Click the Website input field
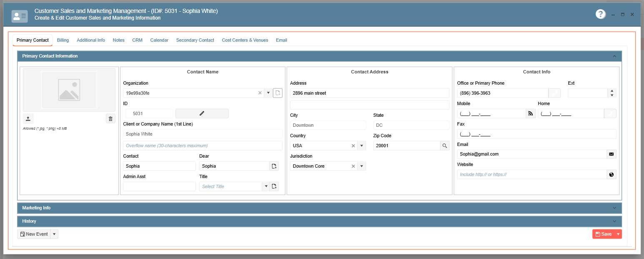This screenshot has height=259, width=644. click(532, 174)
